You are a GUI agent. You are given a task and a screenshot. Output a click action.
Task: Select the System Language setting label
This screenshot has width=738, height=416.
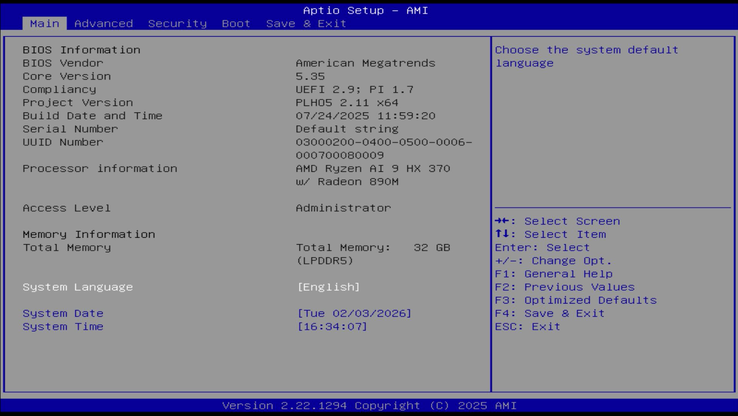pyautogui.click(x=78, y=287)
